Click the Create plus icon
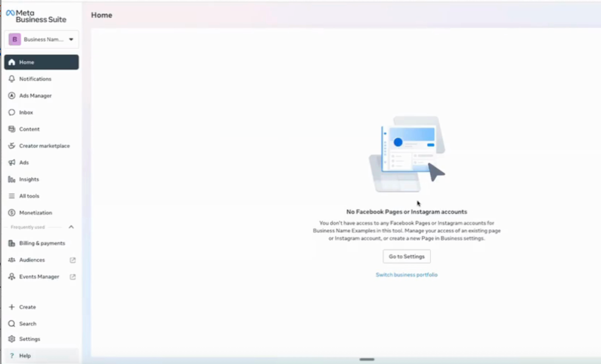Image resolution: width=601 pixels, height=364 pixels. [12, 307]
